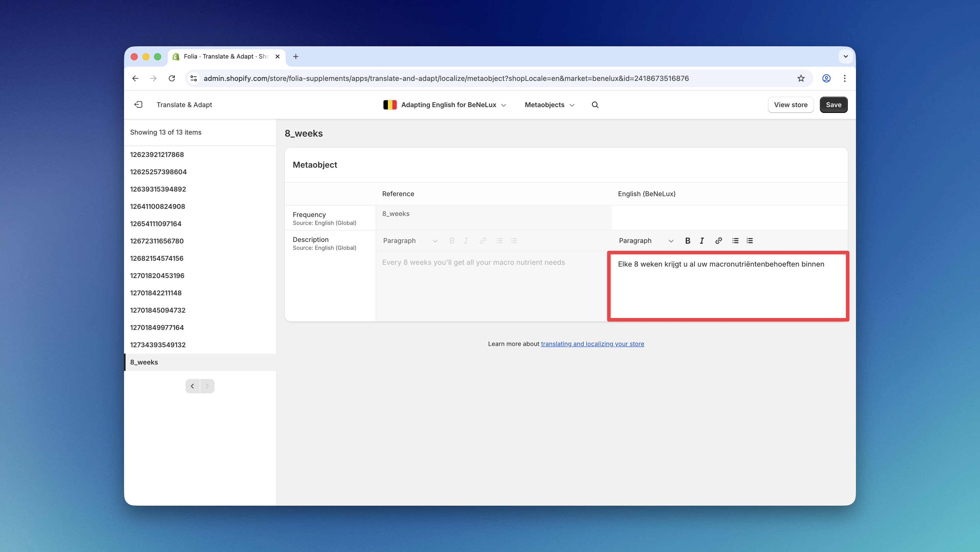Select the 8_weeks item in sidebar
The height and width of the screenshot is (552, 980).
(x=200, y=362)
